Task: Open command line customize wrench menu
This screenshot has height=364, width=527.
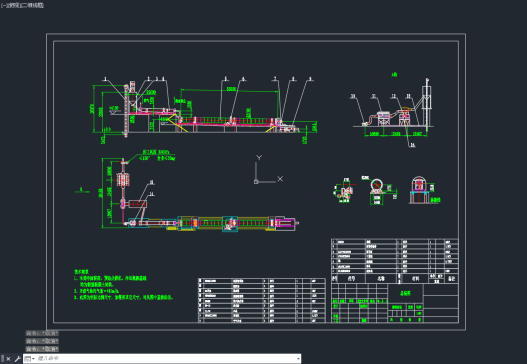Action: click(x=17, y=359)
